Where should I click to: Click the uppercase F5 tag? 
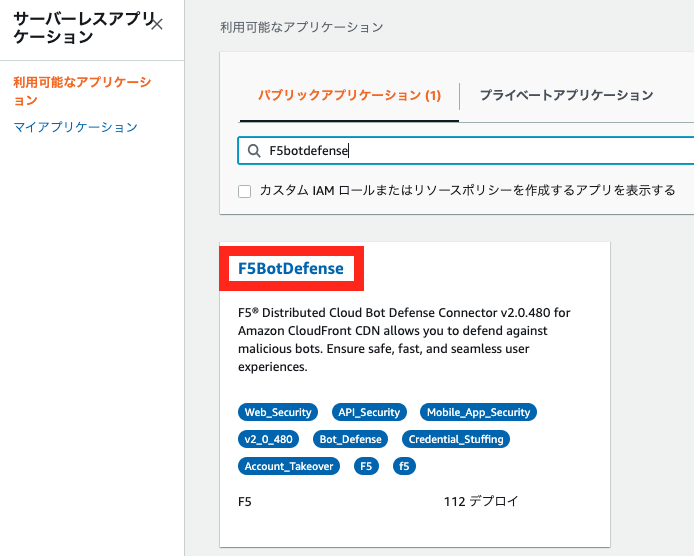tap(366, 466)
